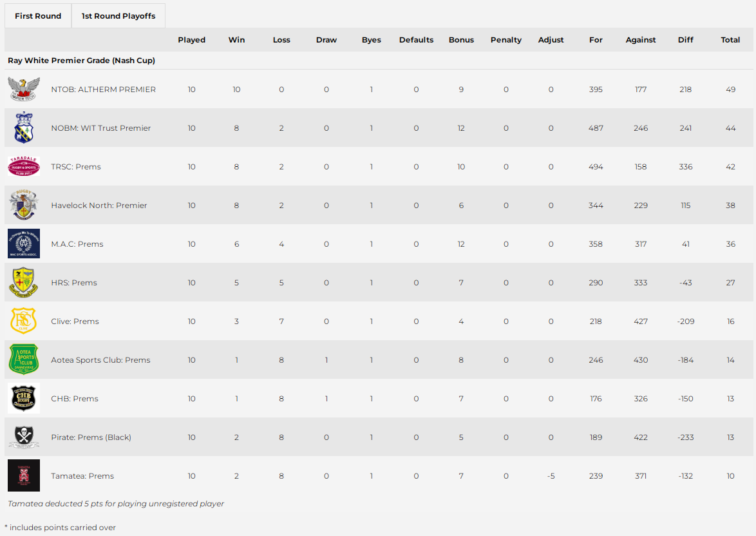Open the M.A.C Sports Assoc logo

pyautogui.click(x=24, y=244)
